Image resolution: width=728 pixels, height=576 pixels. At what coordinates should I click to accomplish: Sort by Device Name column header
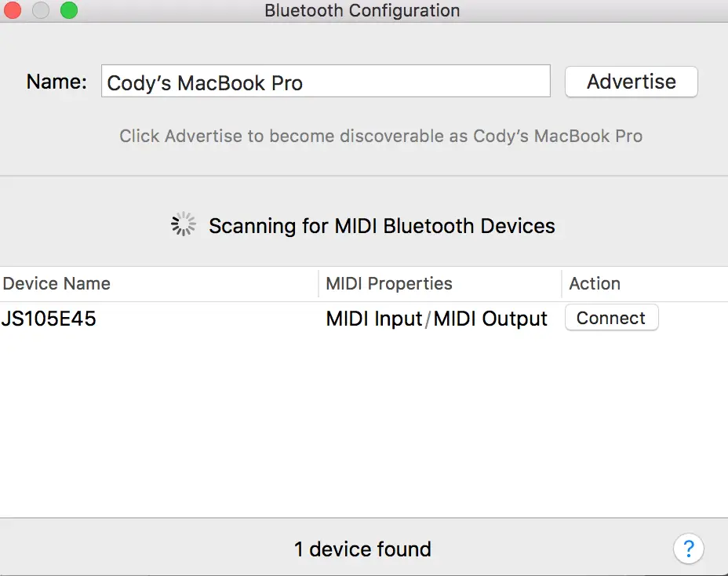[56, 283]
